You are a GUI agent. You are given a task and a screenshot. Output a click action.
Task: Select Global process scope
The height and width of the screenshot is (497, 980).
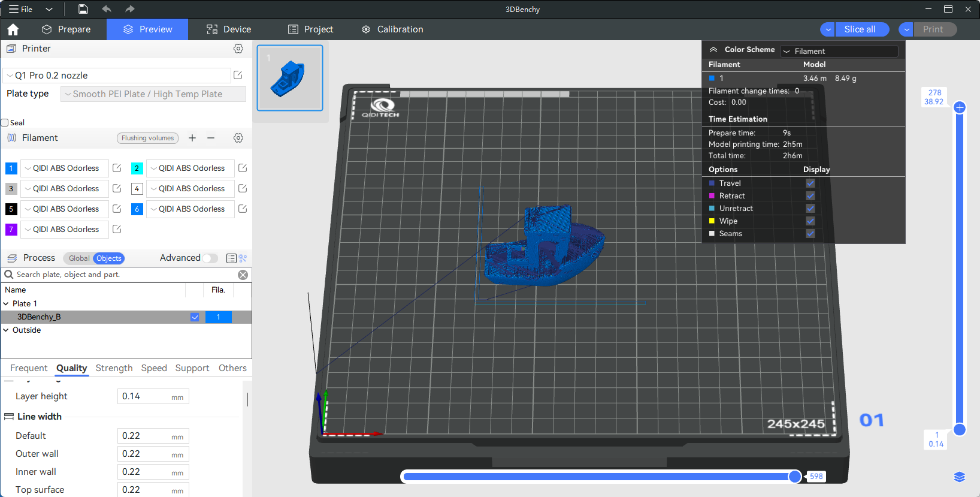[x=79, y=258]
